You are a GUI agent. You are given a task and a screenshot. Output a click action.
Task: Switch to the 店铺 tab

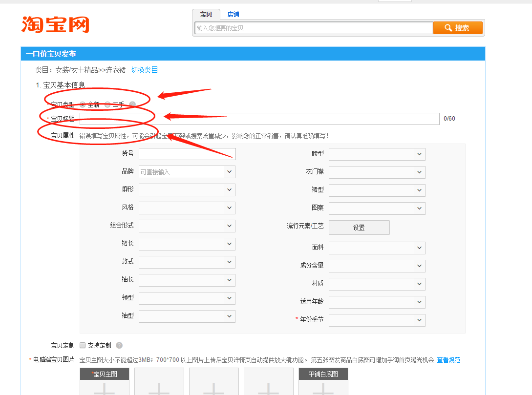(233, 14)
